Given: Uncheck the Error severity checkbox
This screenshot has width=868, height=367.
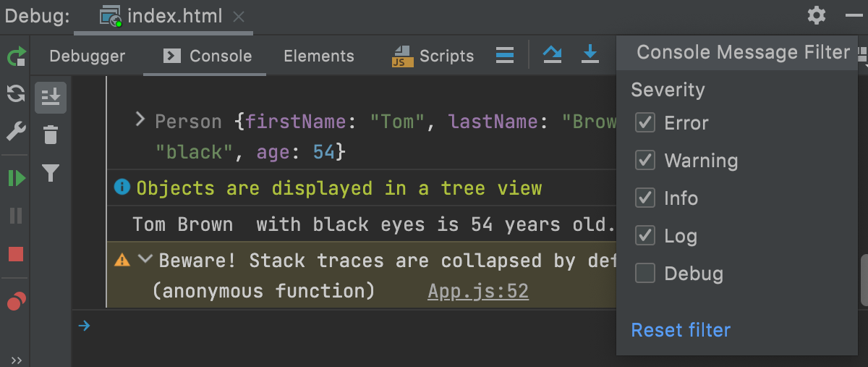Looking at the screenshot, I should tap(644, 122).
